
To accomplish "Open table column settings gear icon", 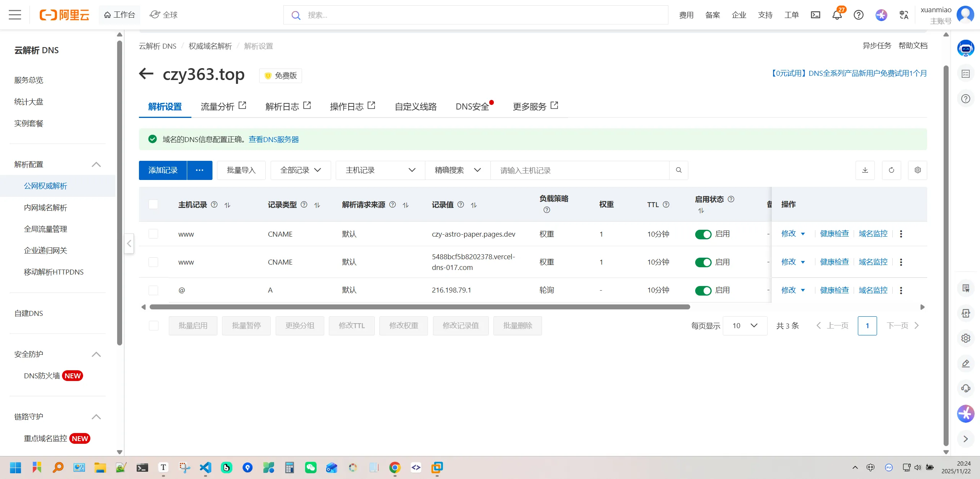I will [x=917, y=170].
